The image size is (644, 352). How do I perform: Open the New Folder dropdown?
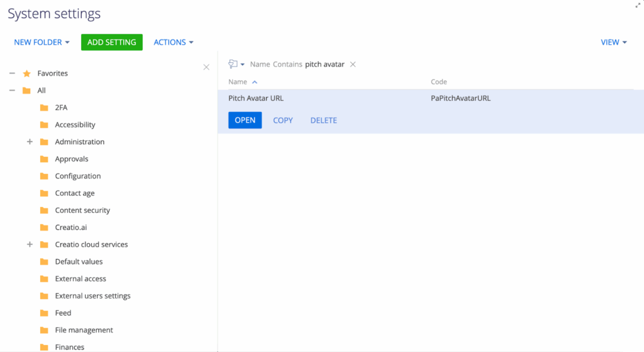pyautogui.click(x=42, y=42)
